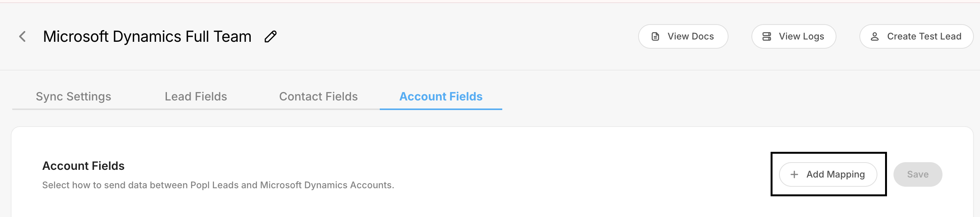Image resolution: width=980 pixels, height=217 pixels.
Task: Switch to the Sync Settings tab
Action: pos(73,97)
